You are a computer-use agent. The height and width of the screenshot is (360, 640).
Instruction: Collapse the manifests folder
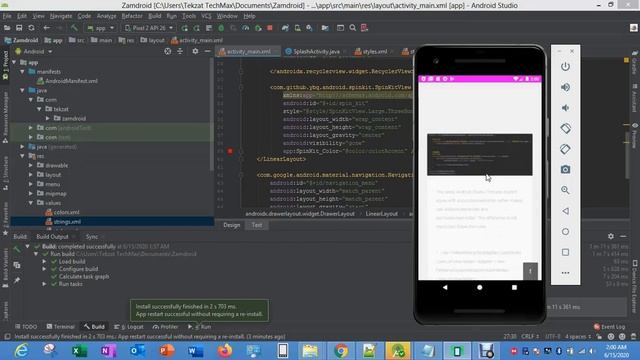[x=22, y=72]
